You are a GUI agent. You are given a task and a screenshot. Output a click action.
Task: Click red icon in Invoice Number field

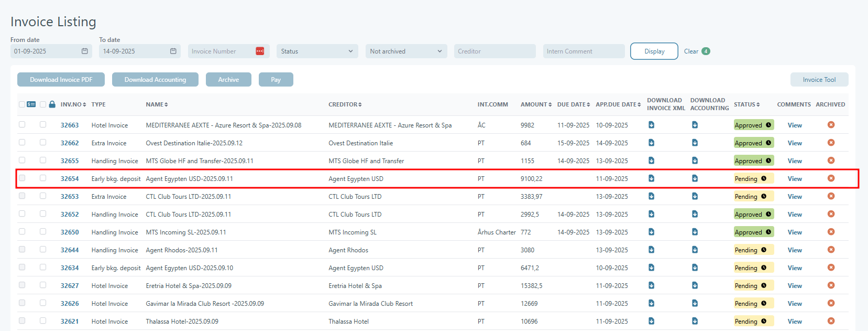tap(260, 51)
